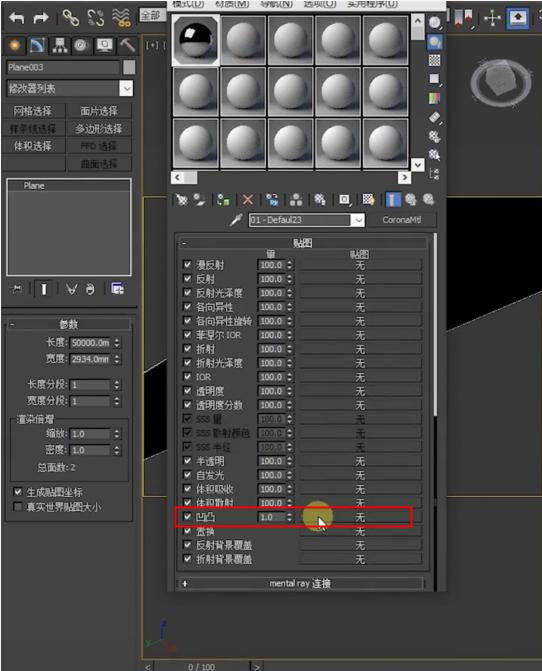Click the Plane003 object color swatch

point(129,67)
